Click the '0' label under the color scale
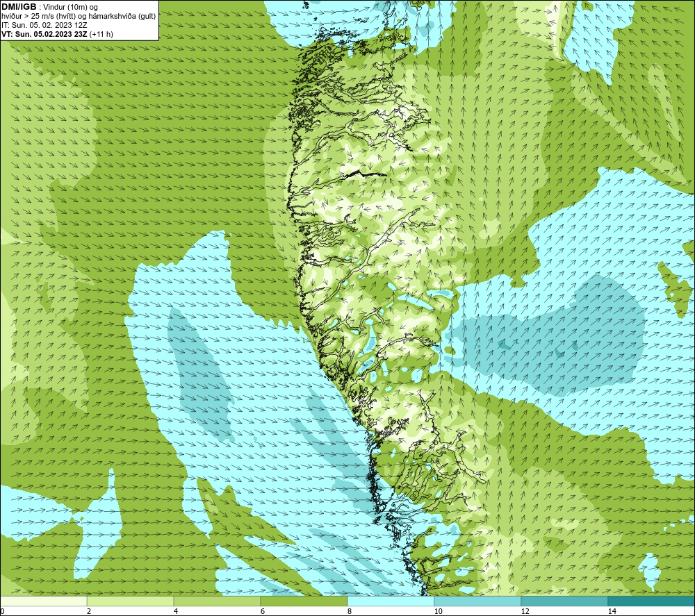The image size is (695, 616). (2, 611)
